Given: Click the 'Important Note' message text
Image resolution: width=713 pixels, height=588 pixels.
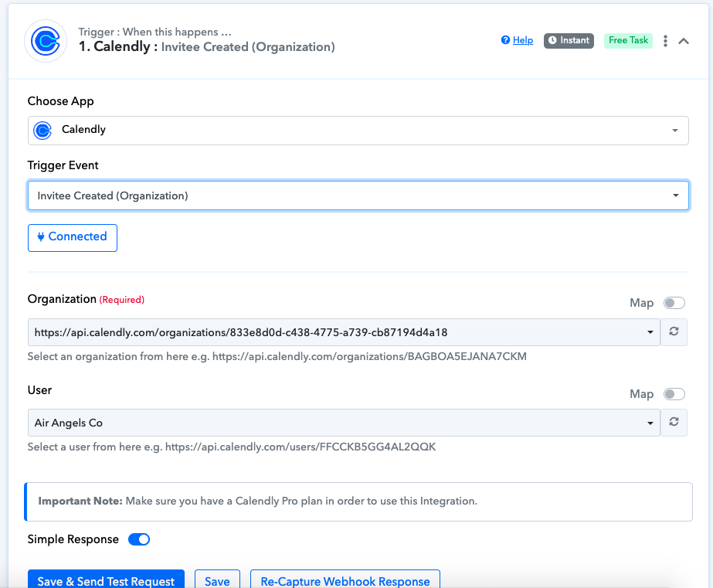Looking at the screenshot, I should (257, 501).
